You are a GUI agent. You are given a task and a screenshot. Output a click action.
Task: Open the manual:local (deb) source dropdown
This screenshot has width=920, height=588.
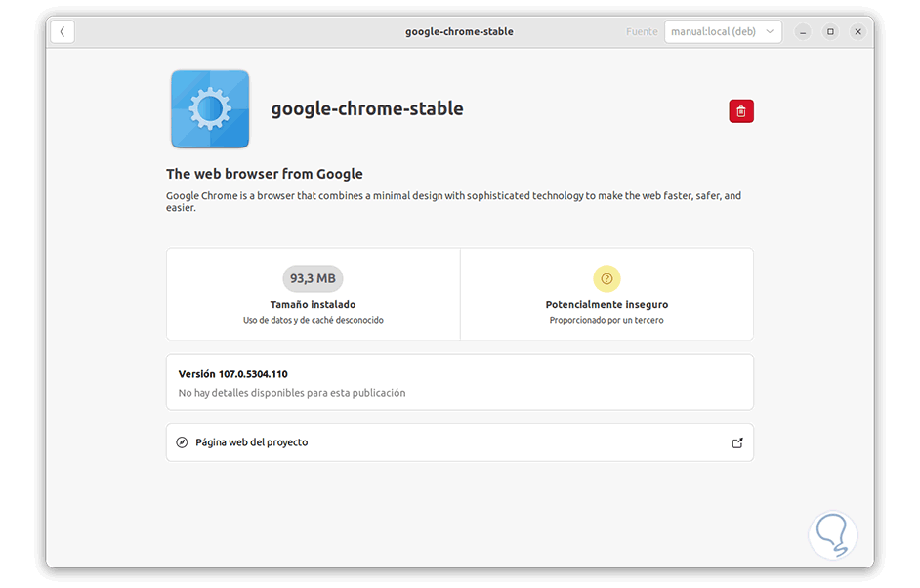coord(723,30)
